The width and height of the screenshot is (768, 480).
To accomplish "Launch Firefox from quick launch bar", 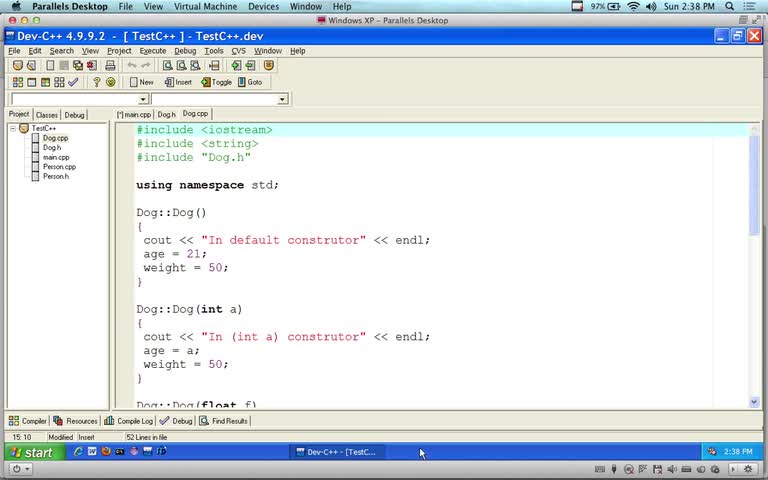I will [x=106, y=452].
